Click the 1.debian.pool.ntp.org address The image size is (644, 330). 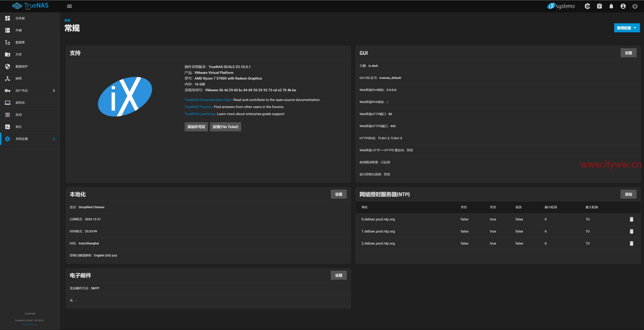(378, 231)
